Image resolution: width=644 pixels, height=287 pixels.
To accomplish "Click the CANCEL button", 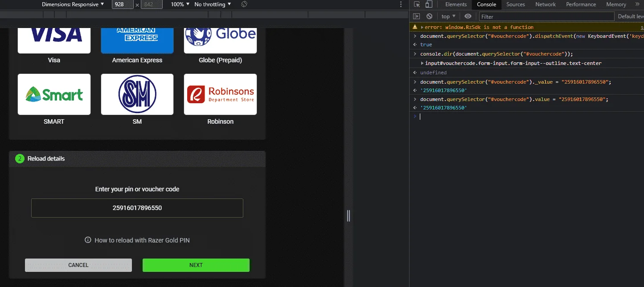I will 78,265.
